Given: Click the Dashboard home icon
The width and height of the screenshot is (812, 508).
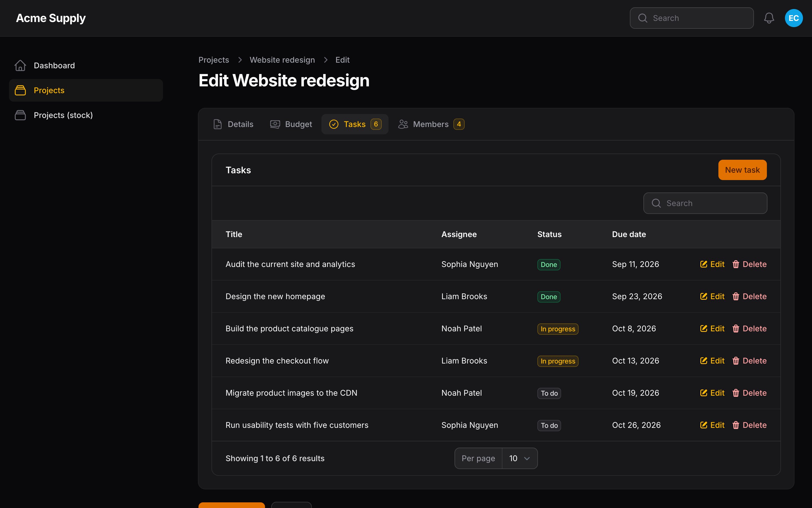Looking at the screenshot, I should point(20,65).
